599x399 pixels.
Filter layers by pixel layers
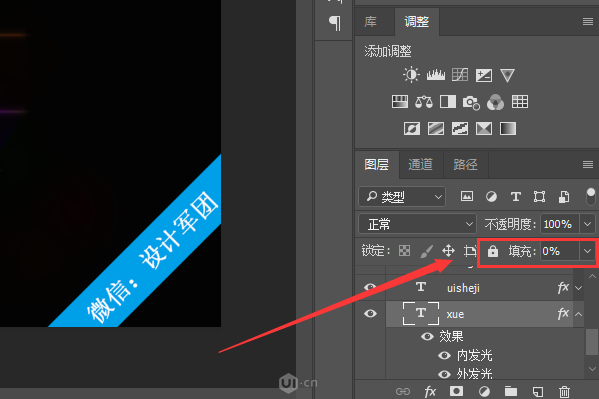(467, 196)
